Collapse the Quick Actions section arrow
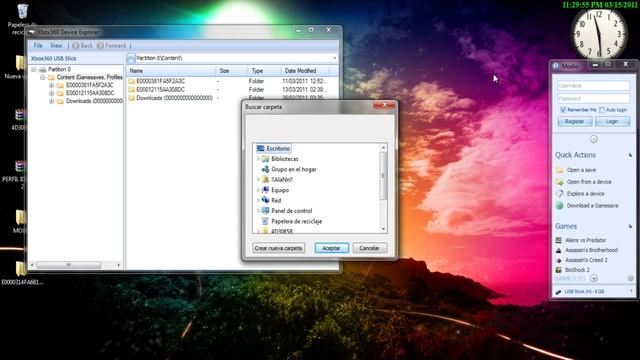The height and width of the screenshot is (360, 640). point(630,155)
